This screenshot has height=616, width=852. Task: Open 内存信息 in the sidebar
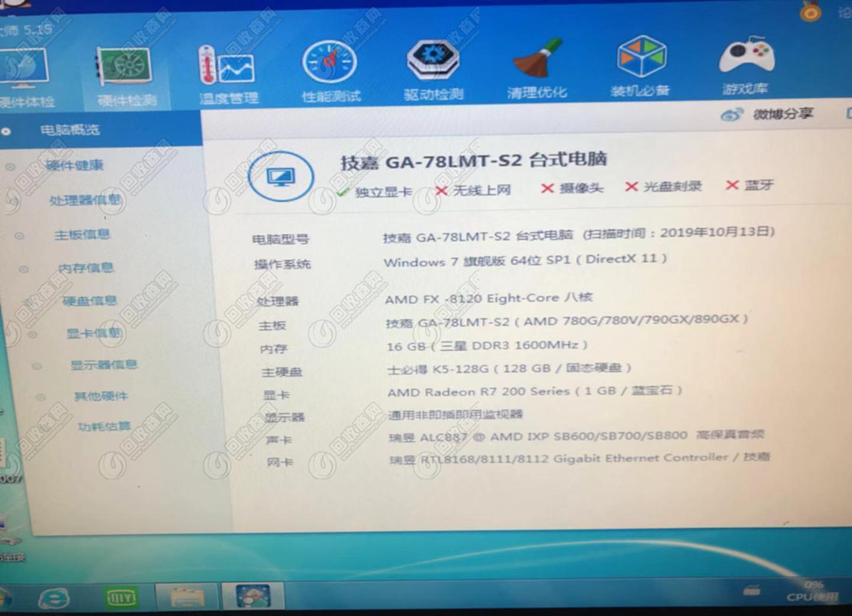[86, 268]
